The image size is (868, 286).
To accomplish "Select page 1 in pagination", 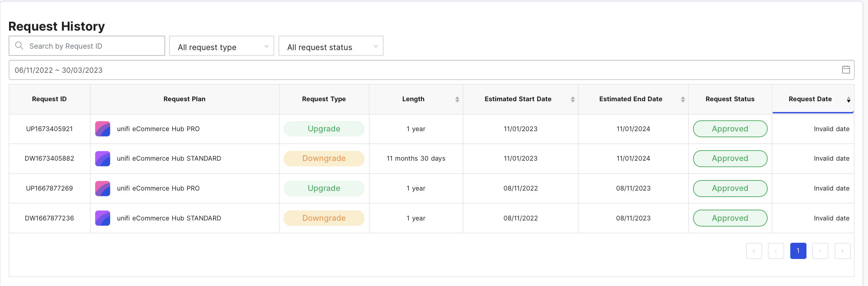I will (x=798, y=251).
